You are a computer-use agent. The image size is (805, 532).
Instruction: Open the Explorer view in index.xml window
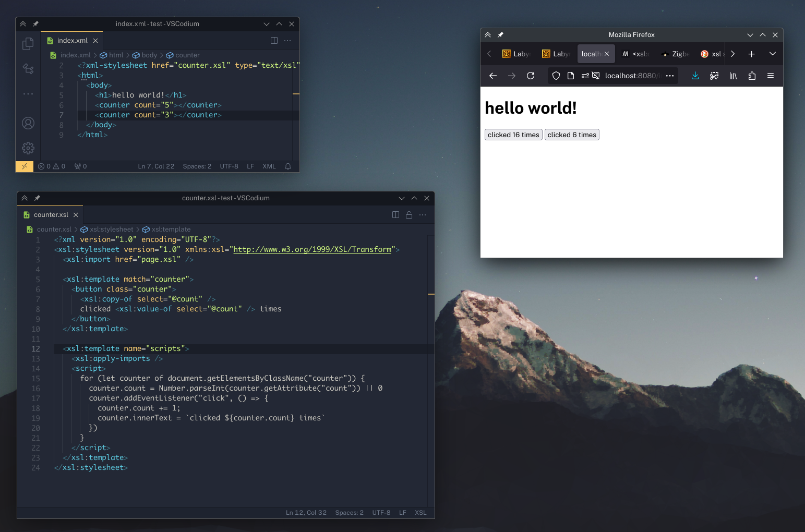(x=28, y=44)
